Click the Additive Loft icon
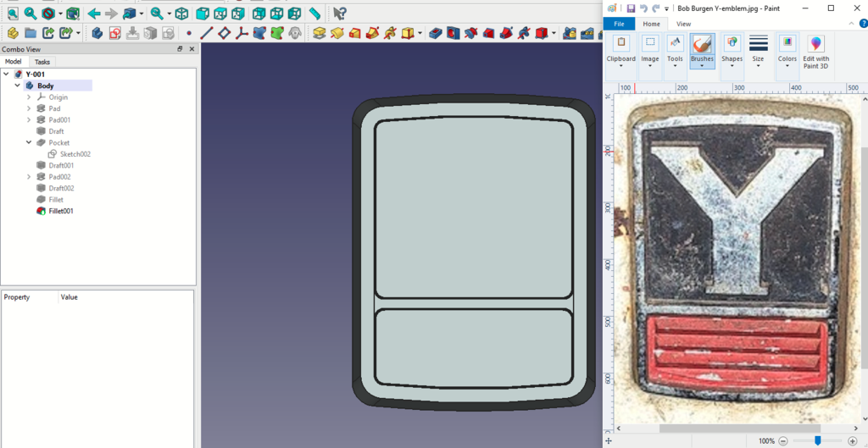This screenshot has width=868, height=448. click(354, 33)
